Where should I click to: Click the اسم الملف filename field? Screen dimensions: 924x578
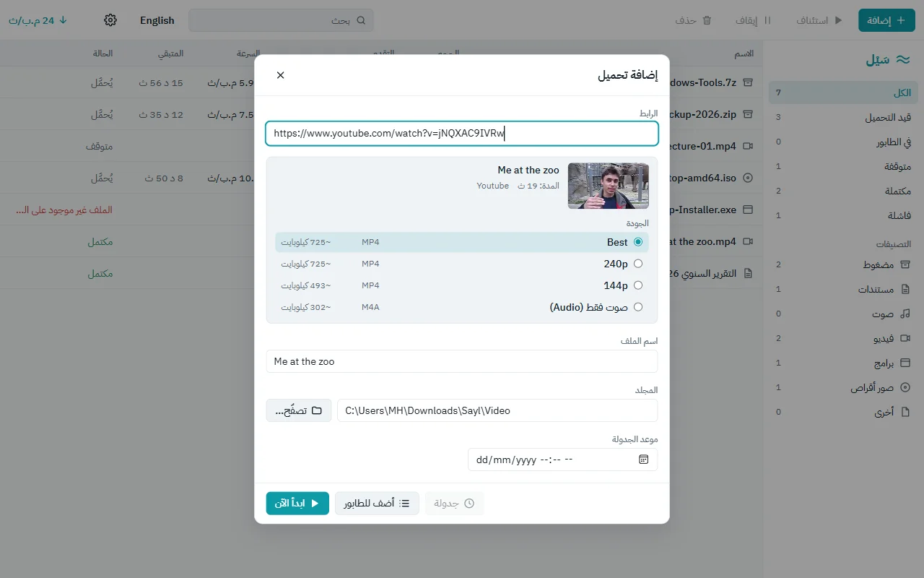462,361
